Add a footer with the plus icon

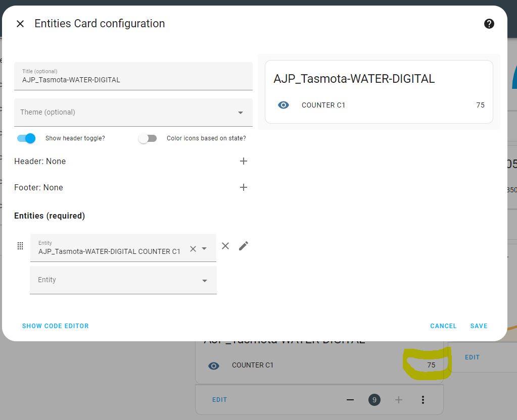(243, 187)
